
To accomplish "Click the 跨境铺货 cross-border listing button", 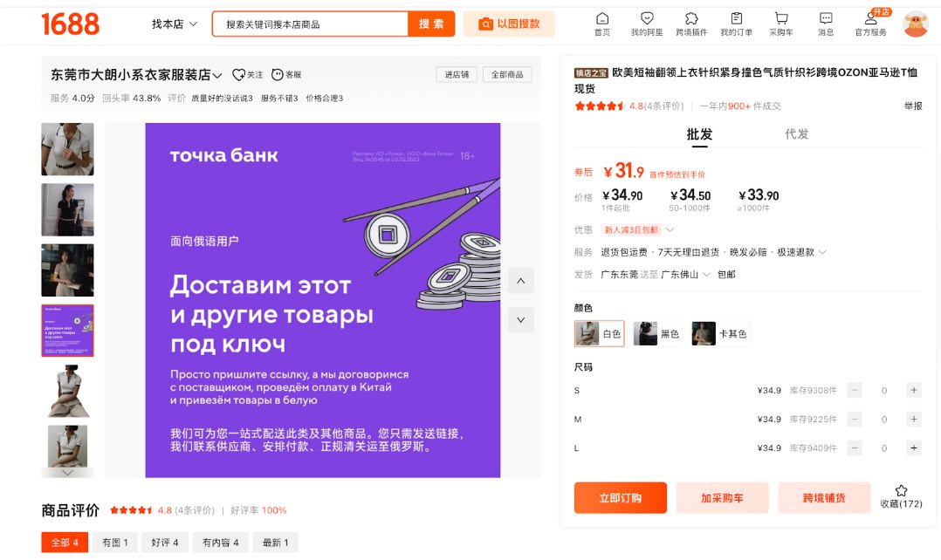I will click(824, 498).
